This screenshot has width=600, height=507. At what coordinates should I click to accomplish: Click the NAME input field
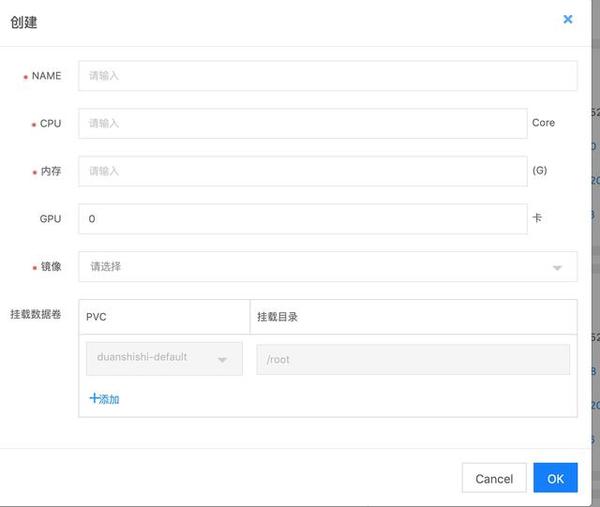click(328, 76)
